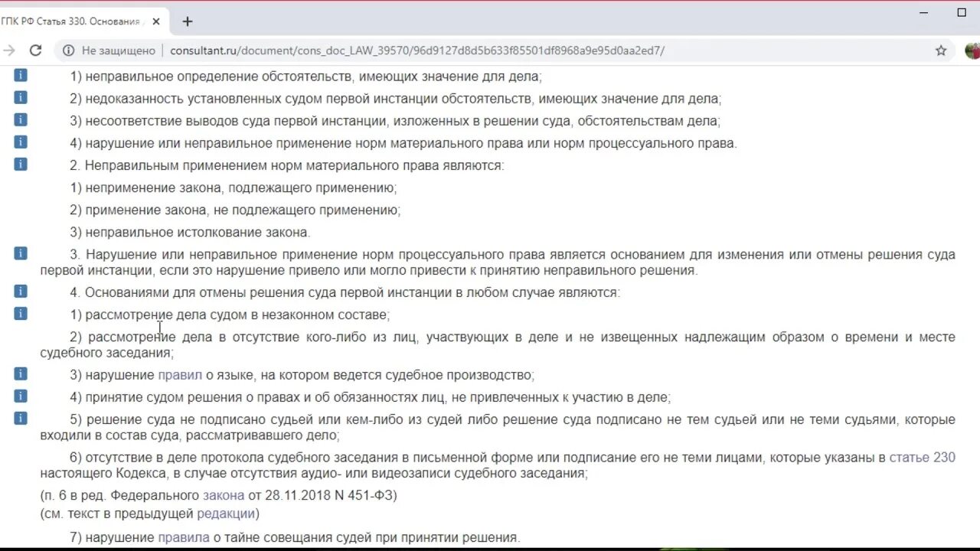The width and height of the screenshot is (980, 551).
Task: Open the Federal 'закона' N 451-ФЗ link
Action: pyautogui.click(x=224, y=495)
